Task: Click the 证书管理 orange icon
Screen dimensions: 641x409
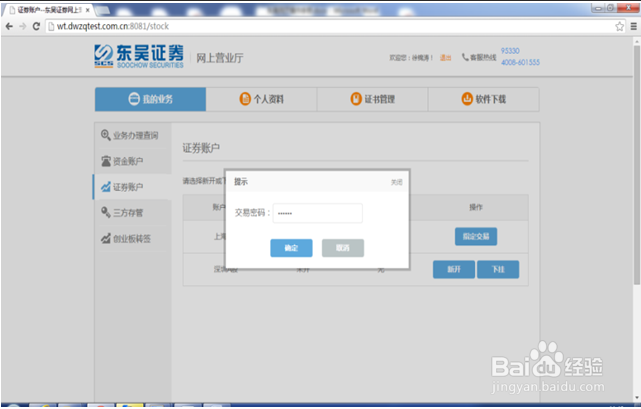Action: (x=356, y=99)
